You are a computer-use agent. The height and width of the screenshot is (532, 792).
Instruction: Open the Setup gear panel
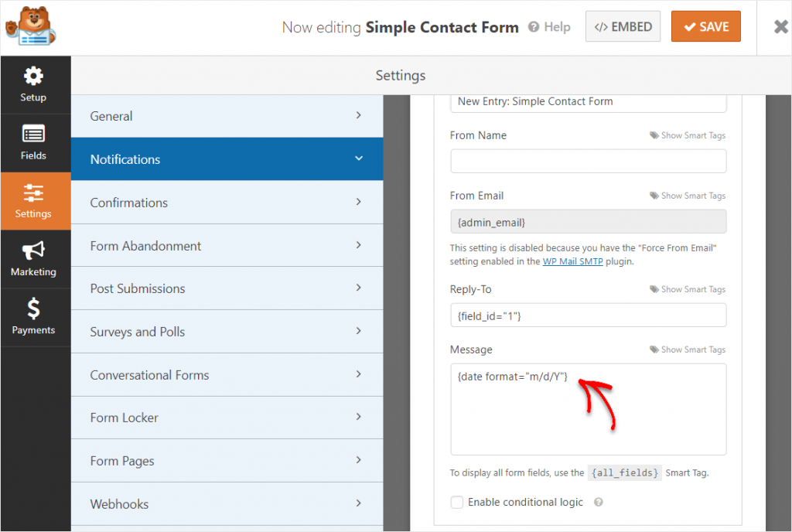(x=33, y=85)
